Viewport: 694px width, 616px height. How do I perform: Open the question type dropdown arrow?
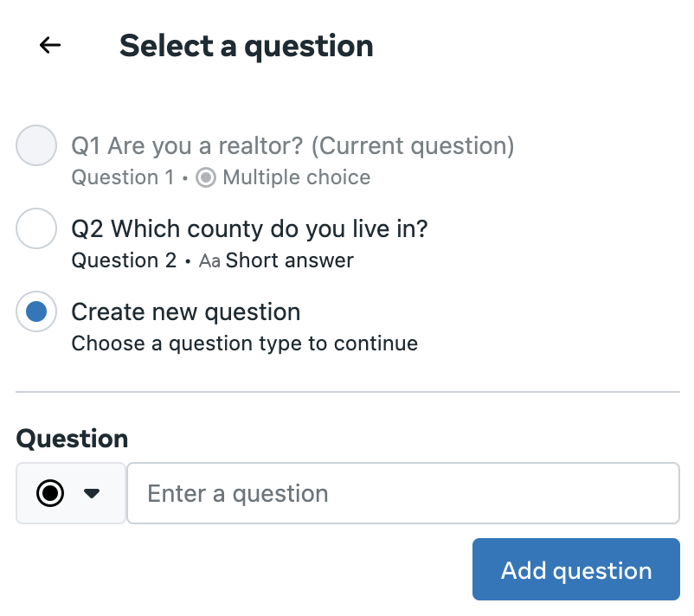92,493
